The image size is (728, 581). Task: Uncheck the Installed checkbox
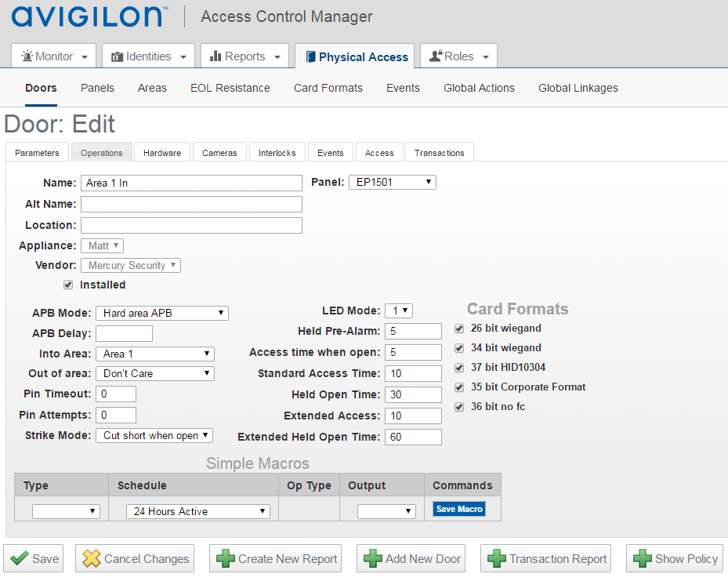(x=68, y=285)
